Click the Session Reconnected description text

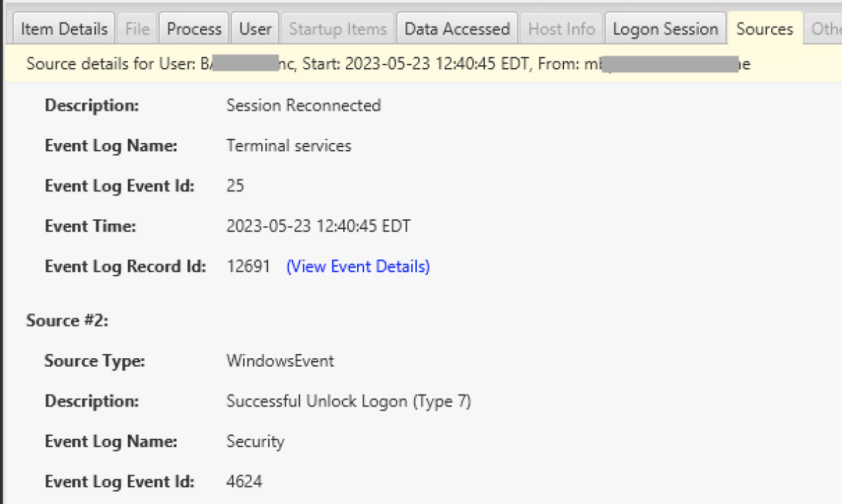click(303, 105)
